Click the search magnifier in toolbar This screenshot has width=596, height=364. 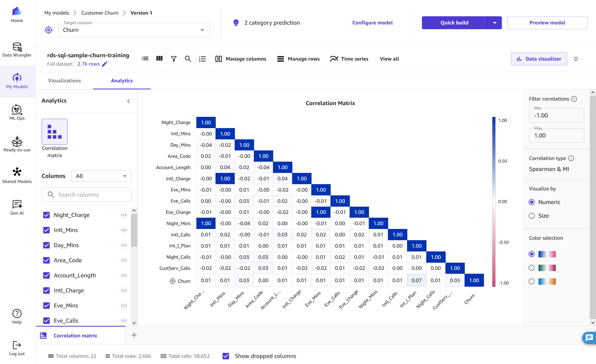(x=188, y=59)
